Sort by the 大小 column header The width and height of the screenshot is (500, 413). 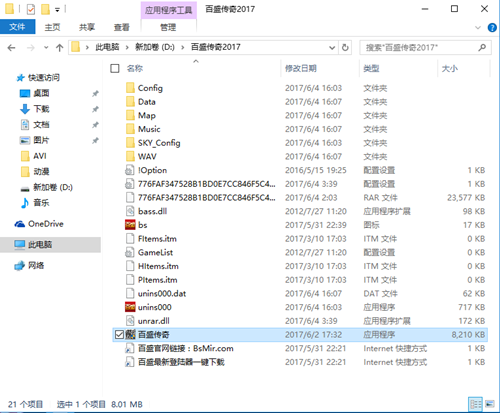tap(450, 69)
